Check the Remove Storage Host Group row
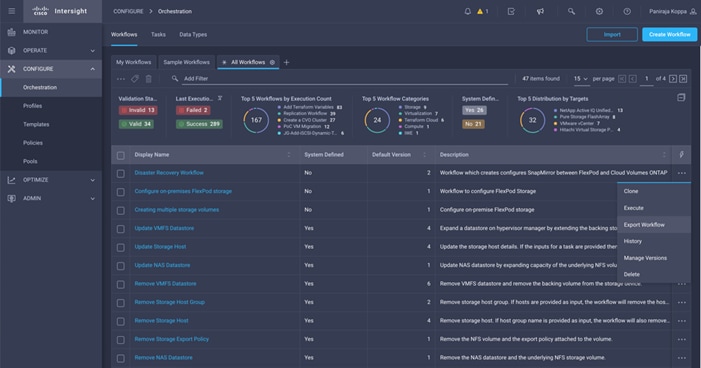 [121, 303]
